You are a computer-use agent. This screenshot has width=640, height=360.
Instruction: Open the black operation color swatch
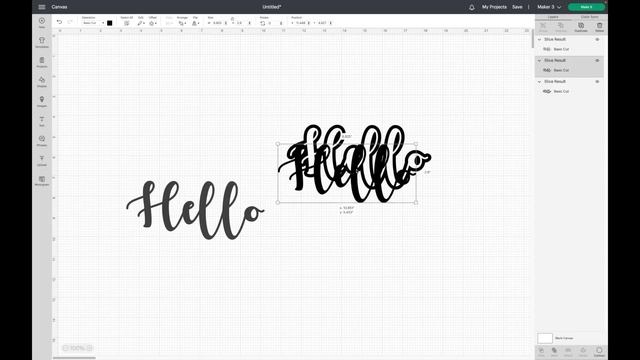pyautogui.click(x=109, y=23)
